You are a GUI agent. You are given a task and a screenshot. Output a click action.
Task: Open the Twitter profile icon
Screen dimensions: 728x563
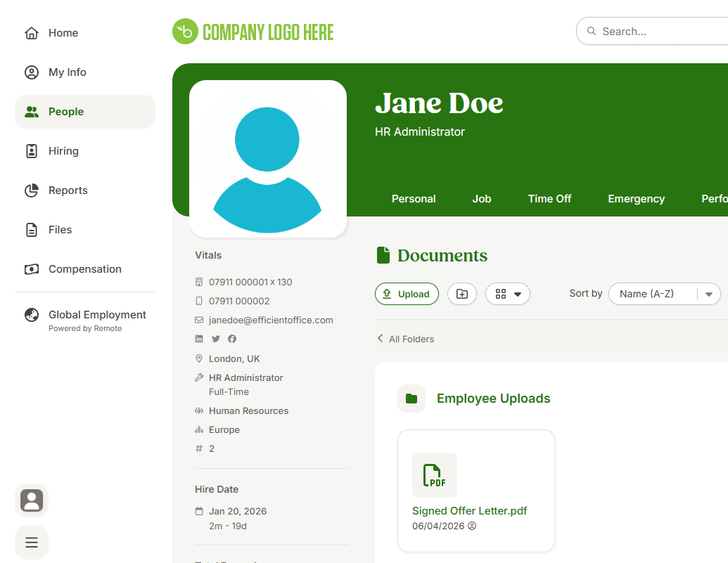tap(216, 339)
